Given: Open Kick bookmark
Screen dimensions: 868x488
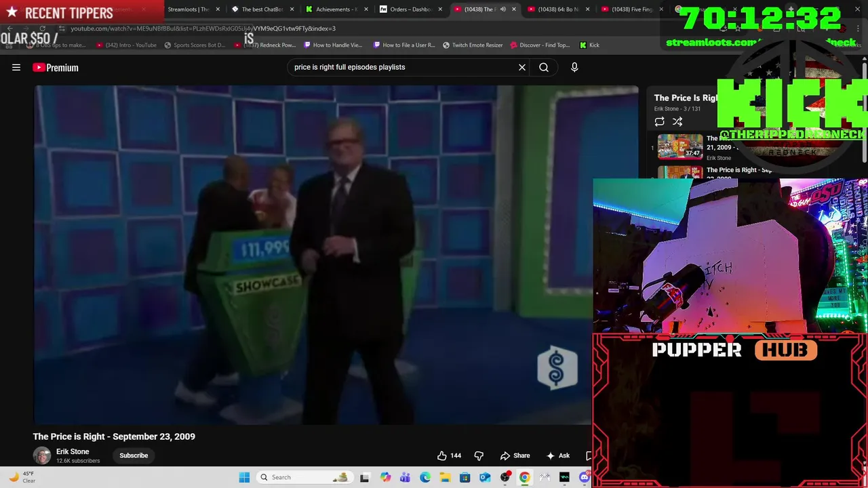Looking at the screenshot, I should point(589,45).
